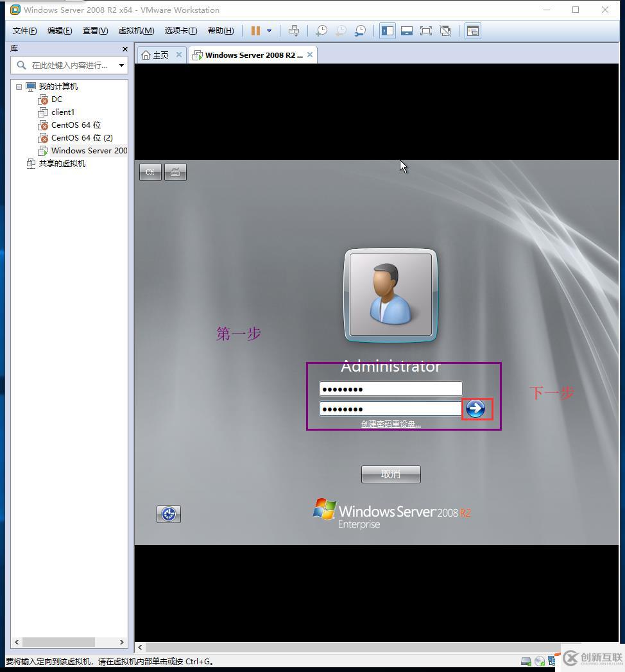625x672 pixels.
Task: Close the Windows Server 2008 R2 tab
Action: pyautogui.click(x=310, y=55)
